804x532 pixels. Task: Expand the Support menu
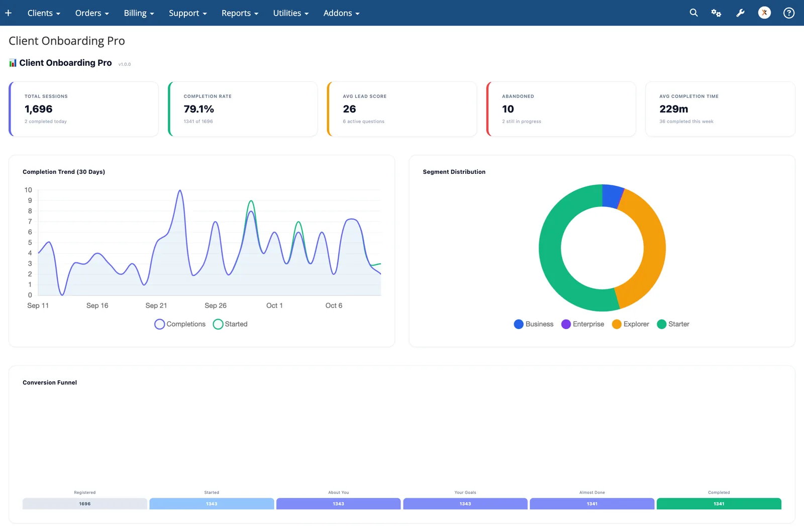(187, 13)
